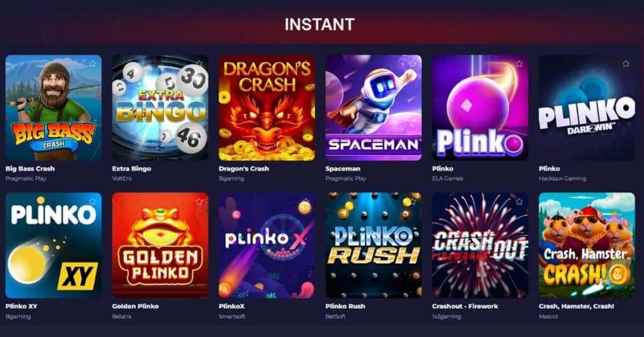Launch Spaceman game thumbnail

374,108
